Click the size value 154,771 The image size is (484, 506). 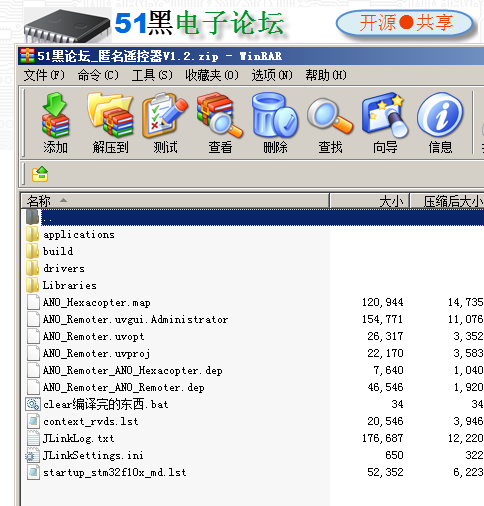point(383,319)
